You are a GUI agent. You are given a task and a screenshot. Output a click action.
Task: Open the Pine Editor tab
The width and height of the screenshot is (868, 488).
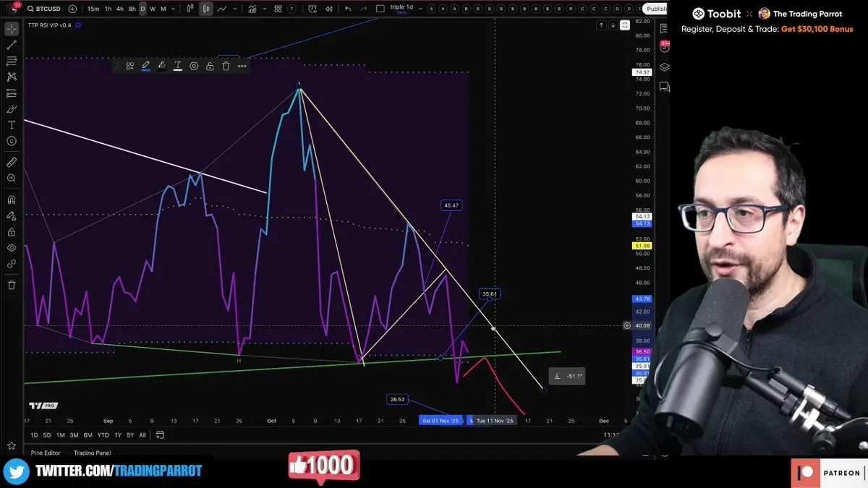click(46, 453)
